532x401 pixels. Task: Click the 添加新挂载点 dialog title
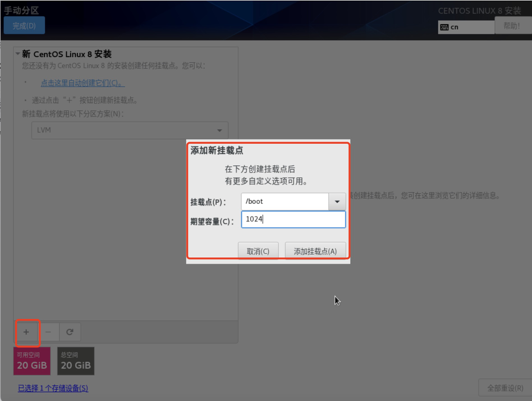[217, 151]
